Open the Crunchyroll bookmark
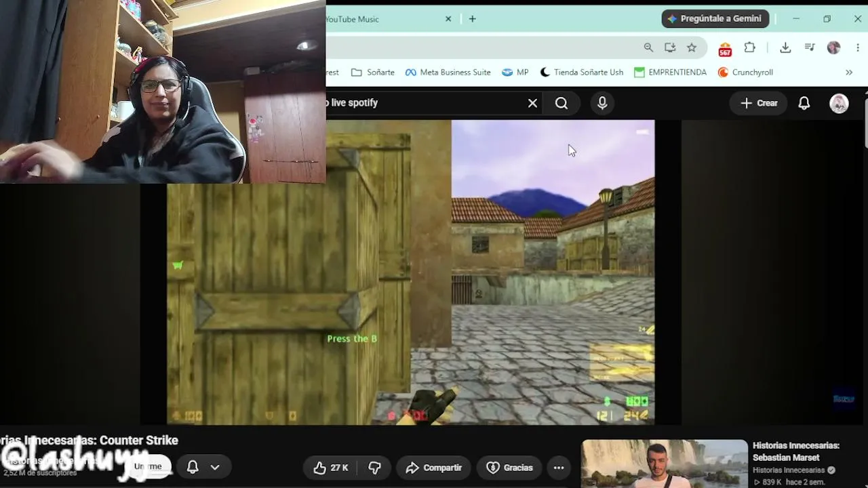Screen dimensions: 868x488 click(746, 73)
